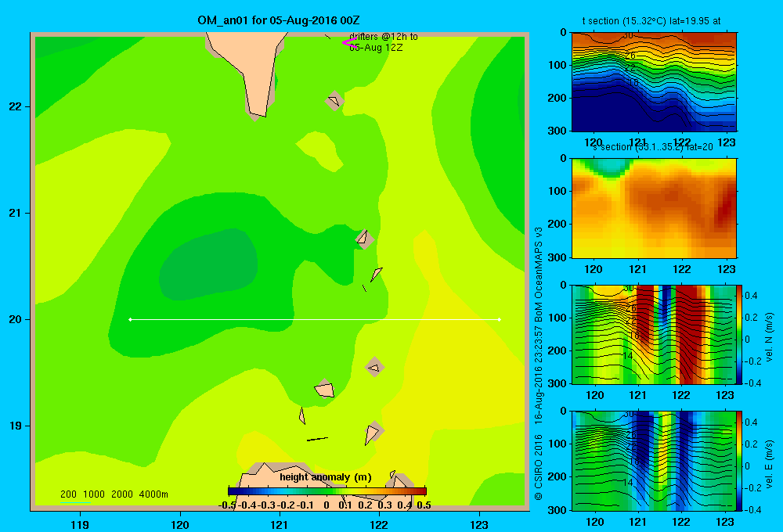The height and width of the screenshot is (532, 783).
Task: Click the vertical CSIRO OceanMAPS copyright text
Action: (539, 363)
